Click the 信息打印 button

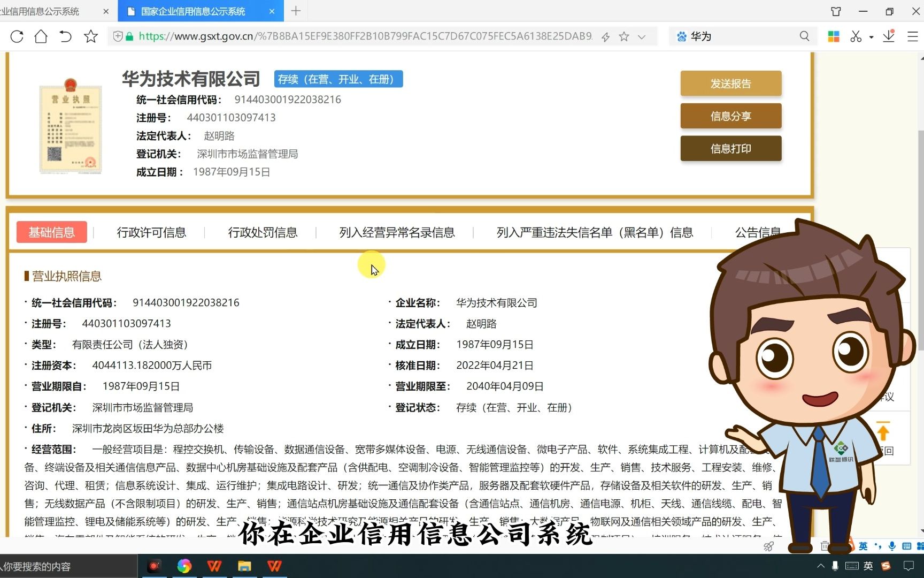click(730, 148)
